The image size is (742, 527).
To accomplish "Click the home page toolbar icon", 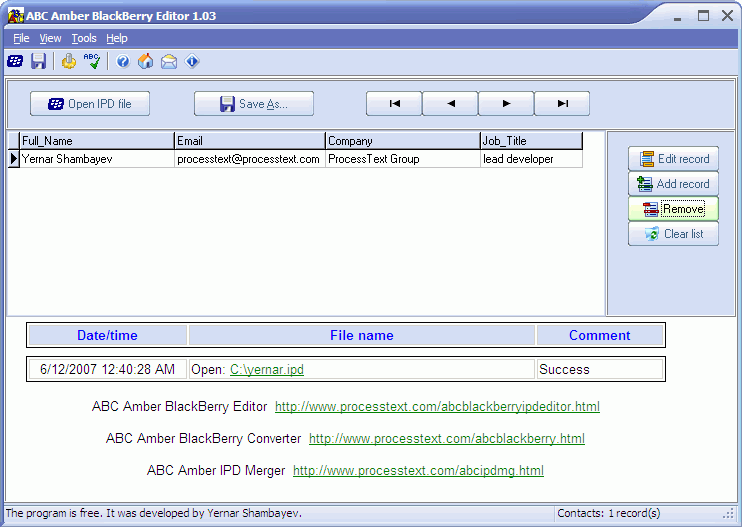I will pyautogui.click(x=146, y=61).
